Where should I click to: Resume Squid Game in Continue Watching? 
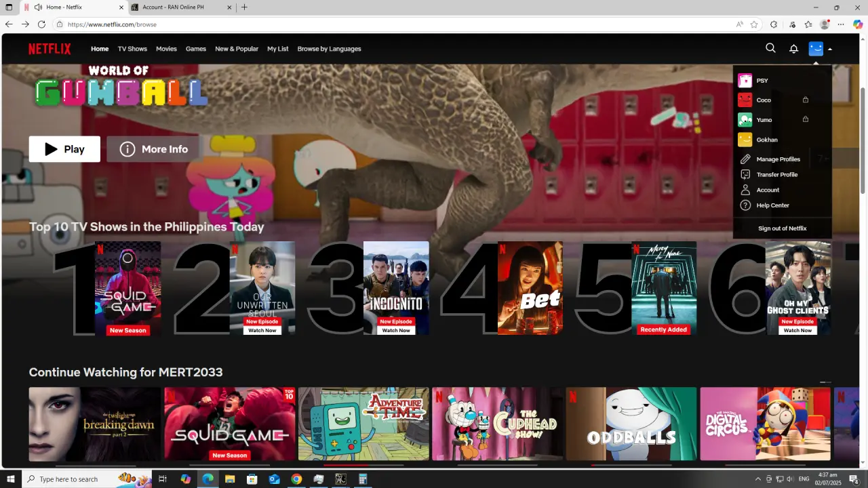click(x=229, y=424)
